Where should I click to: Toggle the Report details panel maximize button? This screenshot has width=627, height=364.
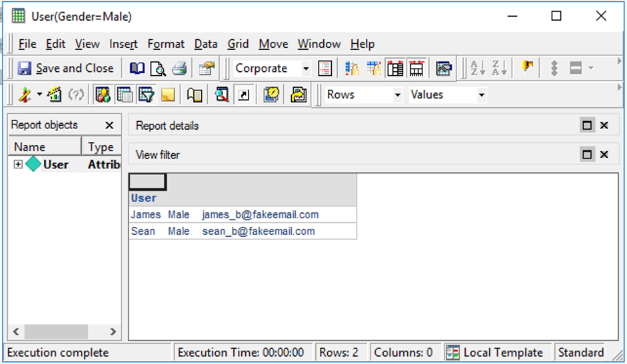pos(587,125)
